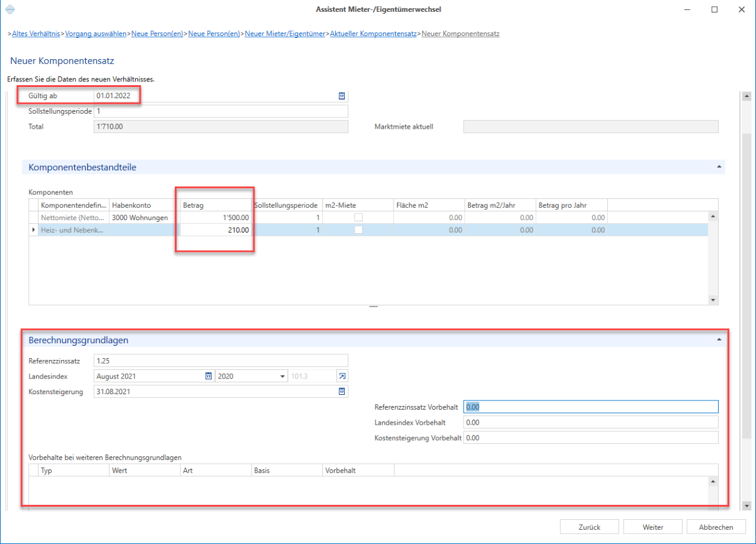Click the Weiter button
The height and width of the screenshot is (544, 756).
(653, 527)
